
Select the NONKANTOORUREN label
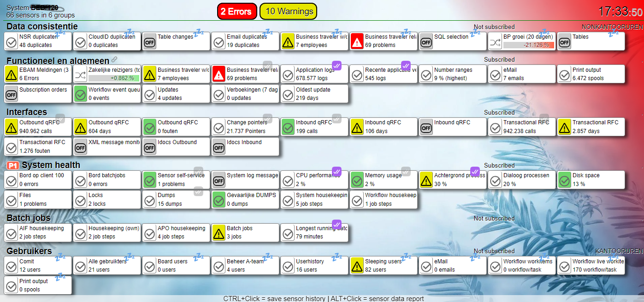[612, 27]
